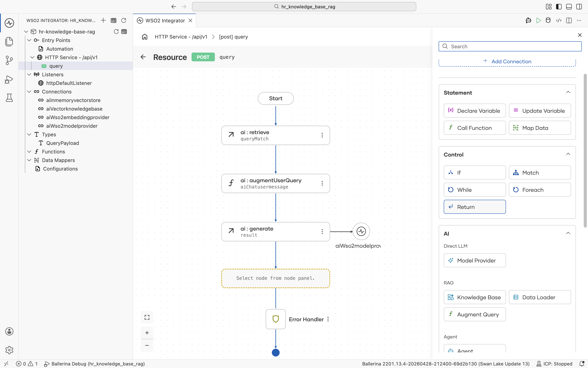This screenshot has height=368, width=588.
Task: Open the Error Handler three-dot menu
Action: (328, 319)
